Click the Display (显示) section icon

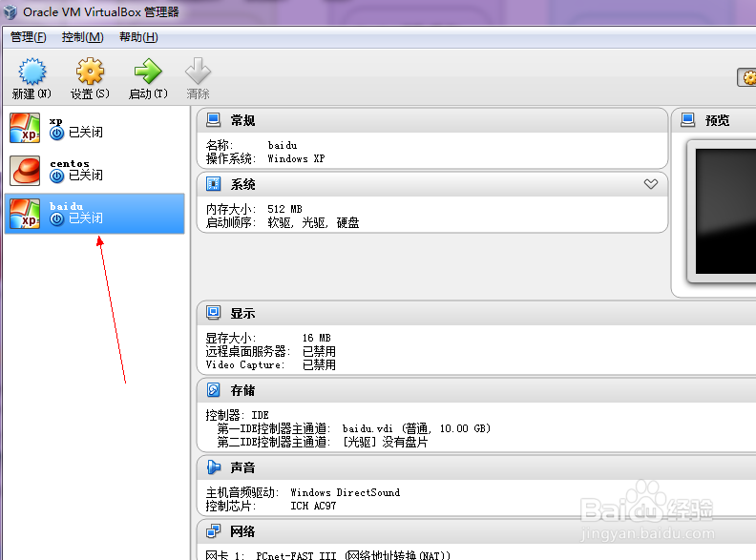tap(213, 313)
